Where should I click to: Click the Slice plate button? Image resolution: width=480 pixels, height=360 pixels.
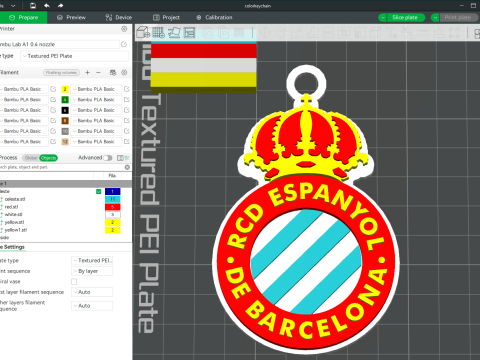tap(405, 17)
